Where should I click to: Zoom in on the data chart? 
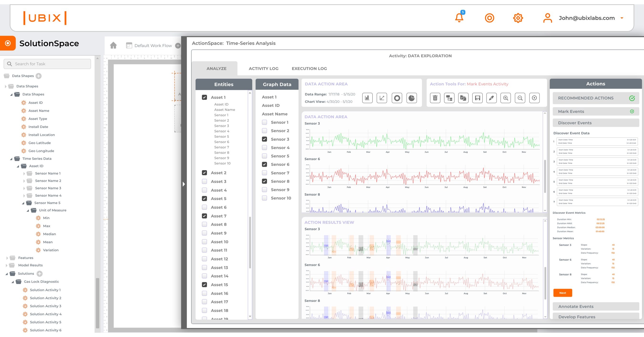pyautogui.click(x=505, y=98)
